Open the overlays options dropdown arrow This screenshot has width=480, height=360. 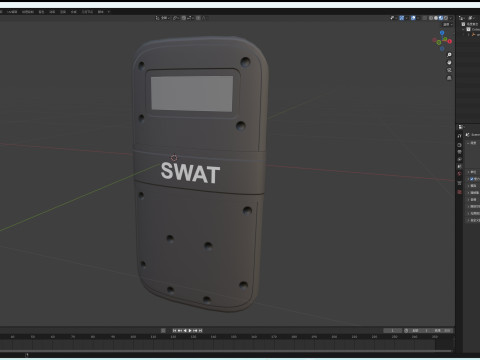418,18
